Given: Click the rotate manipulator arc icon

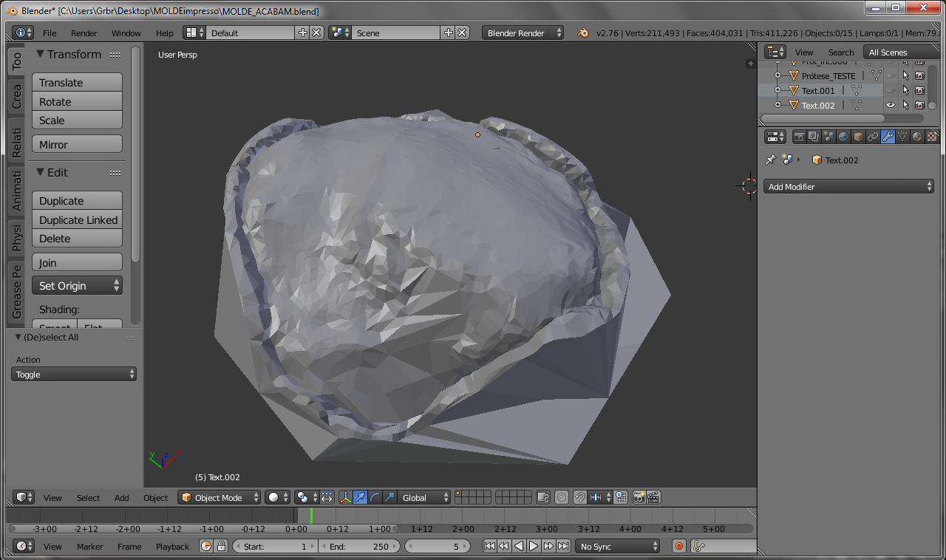Looking at the screenshot, I should (374, 497).
